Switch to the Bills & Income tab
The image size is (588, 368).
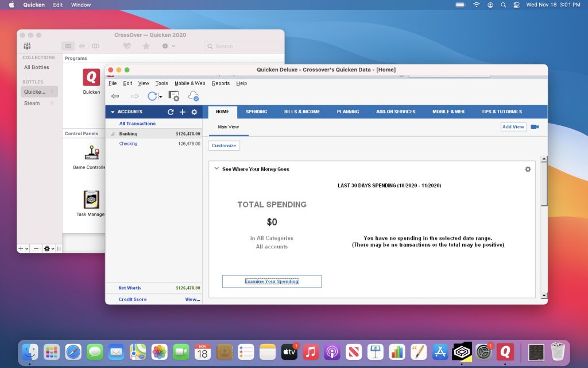point(301,112)
